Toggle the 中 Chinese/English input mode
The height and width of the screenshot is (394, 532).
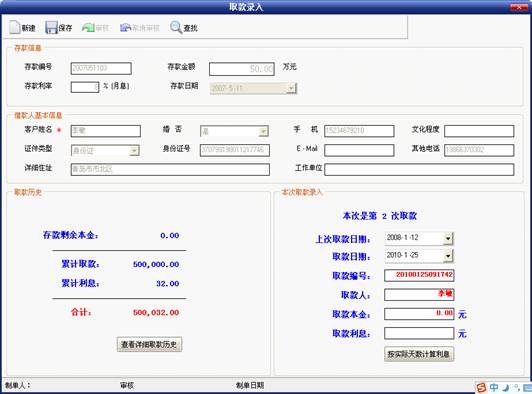494,387
